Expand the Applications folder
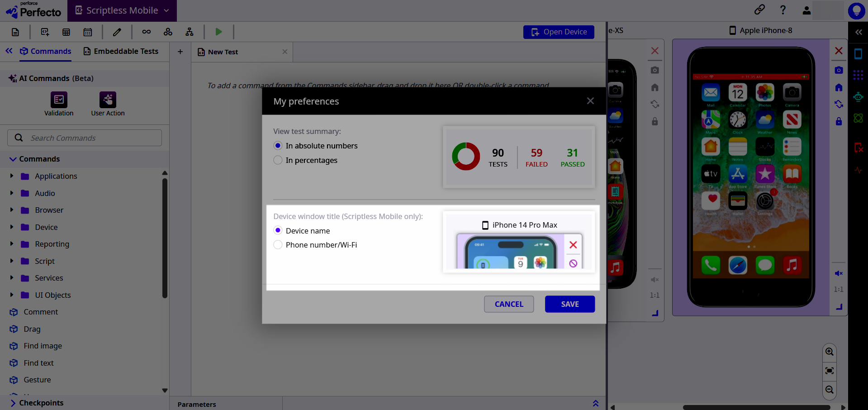The width and height of the screenshot is (868, 410). point(12,176)
